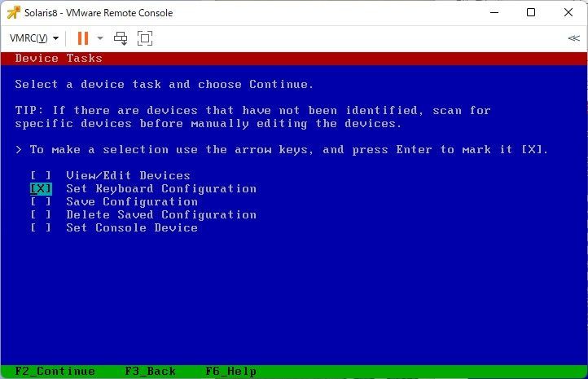Mark the View/Edit Devices checkbox
The height and width of the screenshot is (379, 588).
coord(41,175)
